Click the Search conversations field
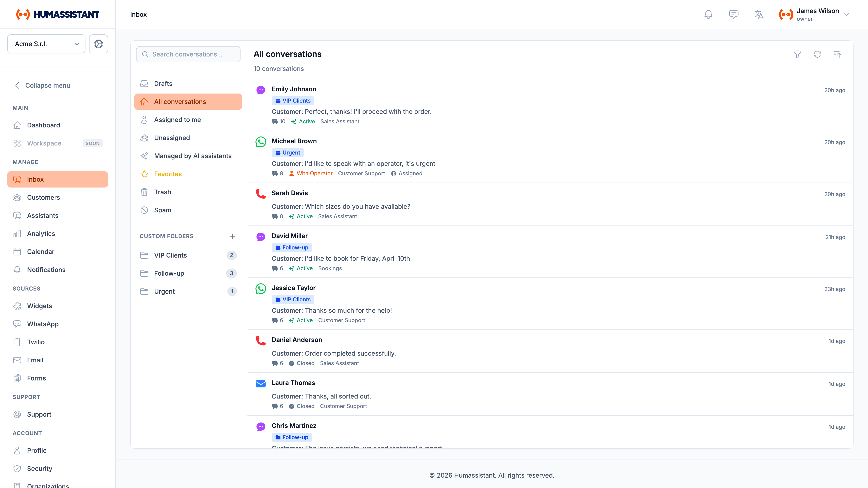Image resolution: width=868 pixels, height=488 pixels. point(188,54)
